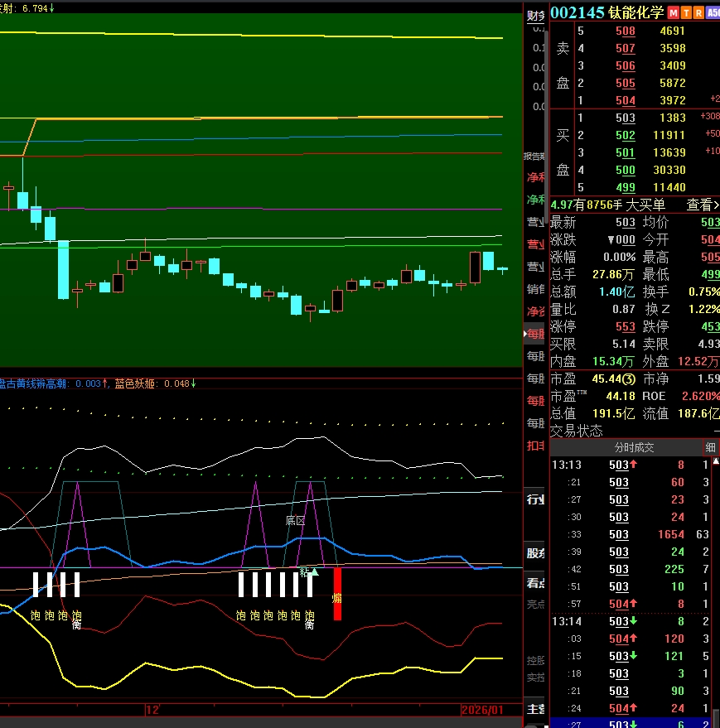Toggle the 细 detail view for tick trades

point(710,447)
